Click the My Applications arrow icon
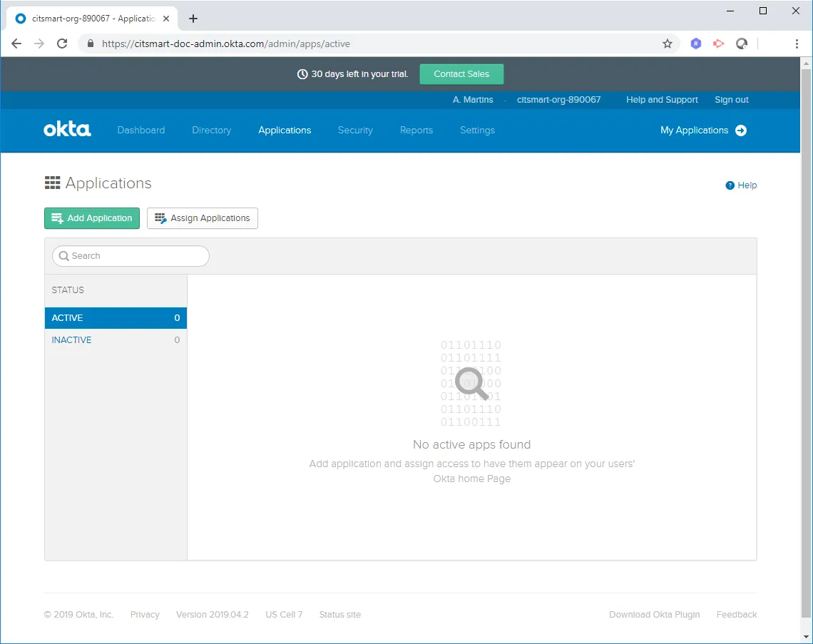This screenshot has width=813, height=644. (x=741, y=130)
